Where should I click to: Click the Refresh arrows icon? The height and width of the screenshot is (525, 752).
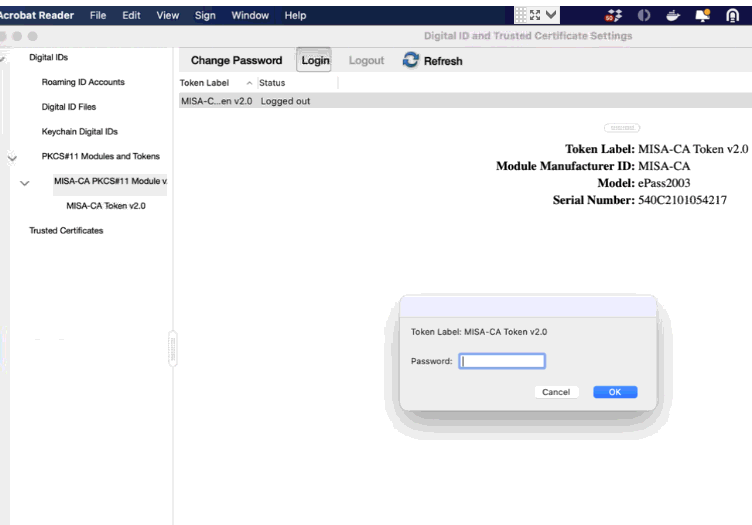click(x=411, y=60)
